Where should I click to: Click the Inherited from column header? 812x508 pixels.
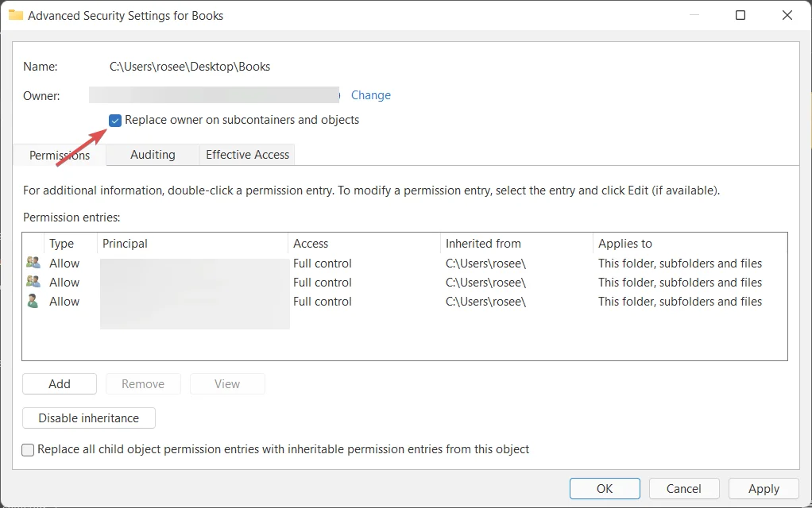[x=483, y=244]
